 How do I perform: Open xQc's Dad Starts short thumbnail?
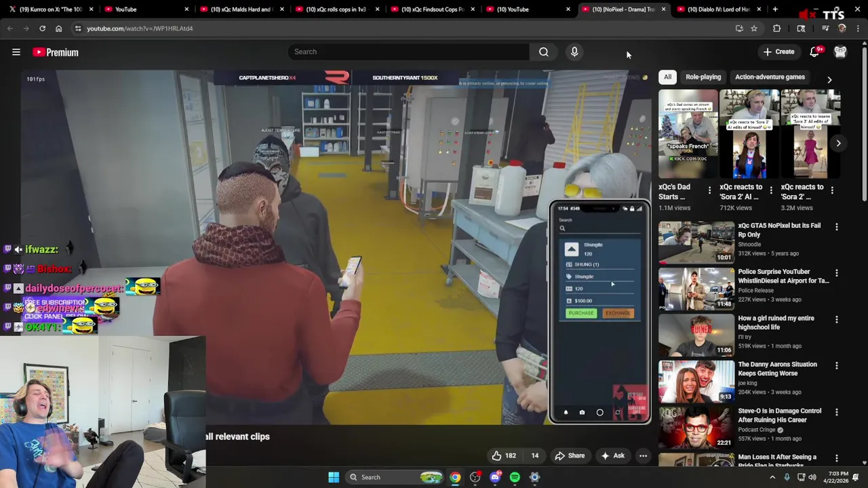point(688,134)
